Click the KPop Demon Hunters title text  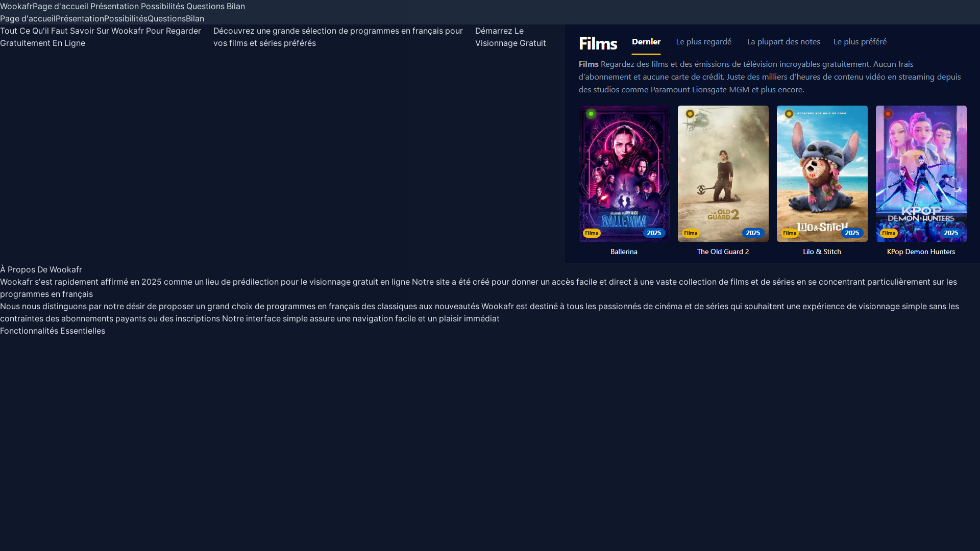click(921, 252)
